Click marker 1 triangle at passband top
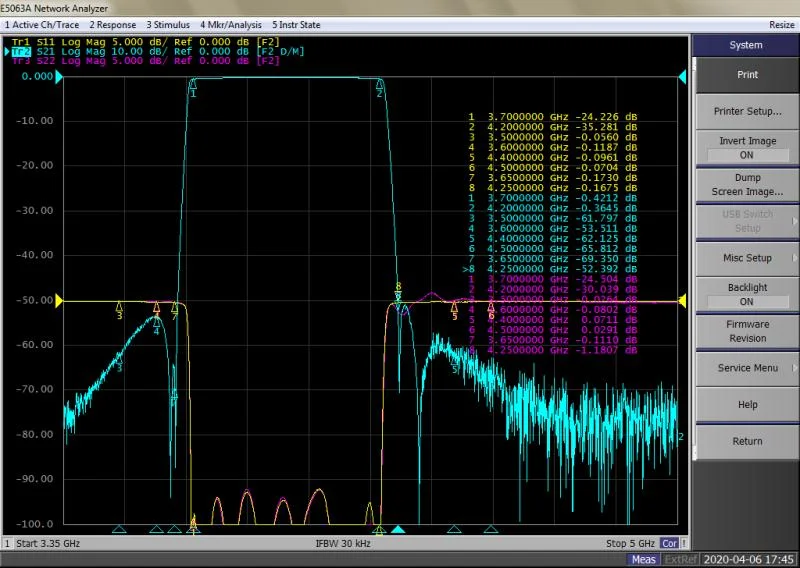The height and width of the screenshot is (568, 800). tap(193, 85)
